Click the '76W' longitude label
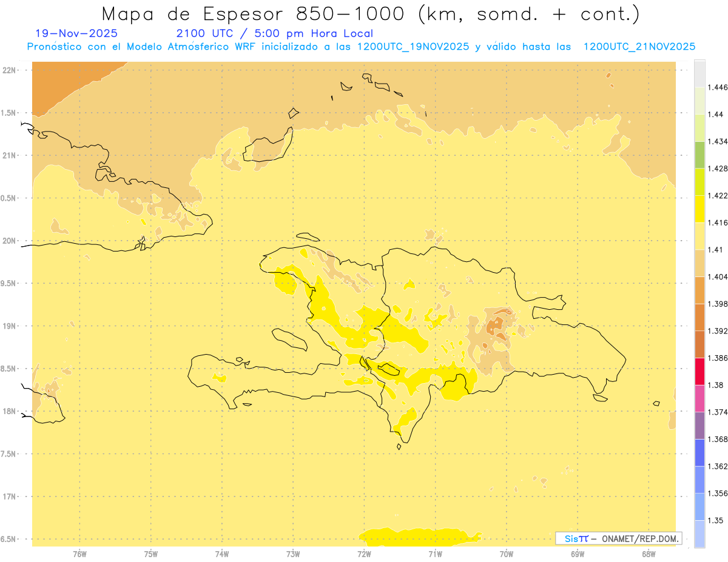Screen dimensions: 728x562 coord(79,554)
